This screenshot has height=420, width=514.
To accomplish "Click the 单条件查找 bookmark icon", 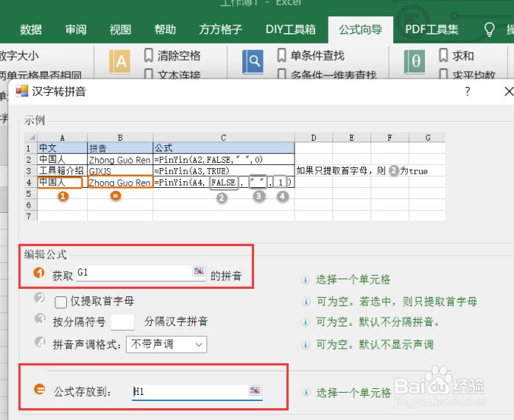I will (x=281, y=55).
